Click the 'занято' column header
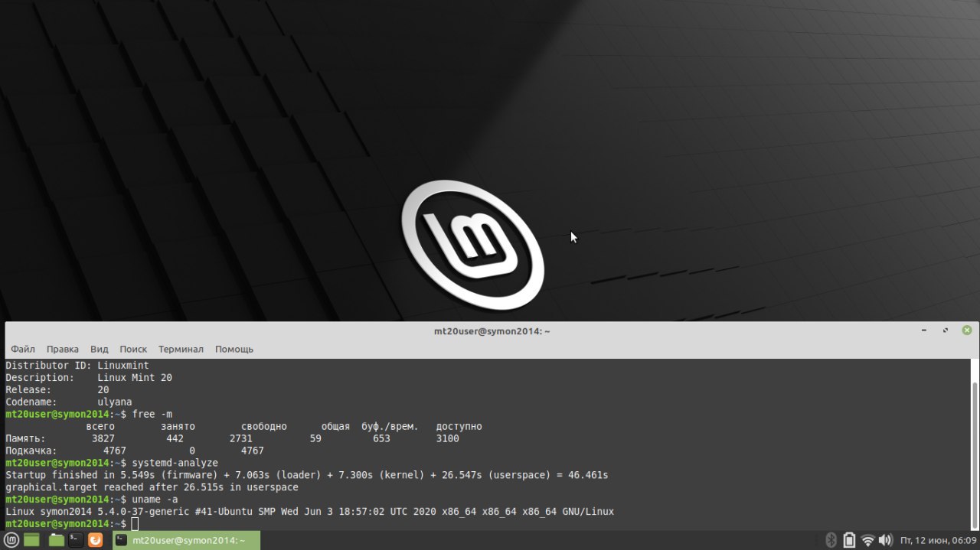The image size is (980, 550). click(x=178, y=426)
